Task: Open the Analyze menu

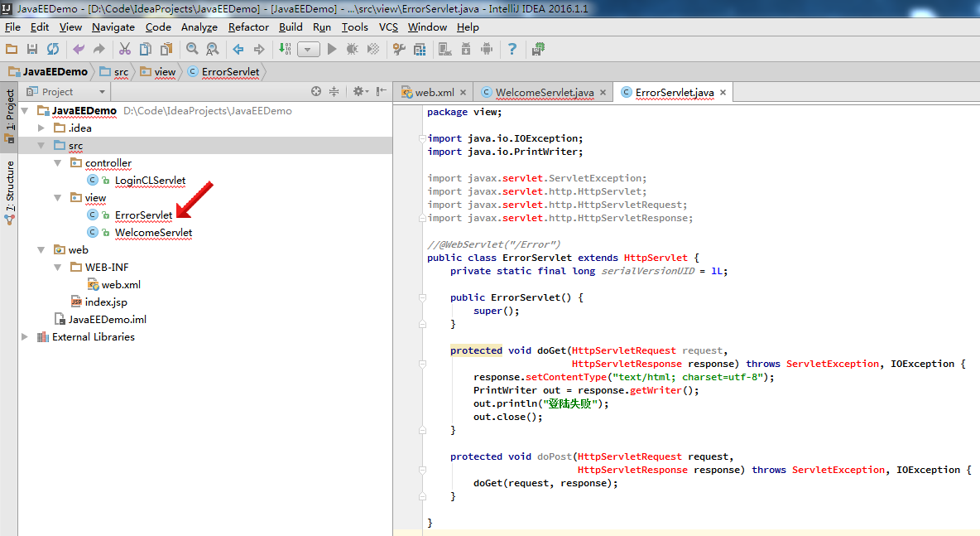Action: [x=199, y=27]
